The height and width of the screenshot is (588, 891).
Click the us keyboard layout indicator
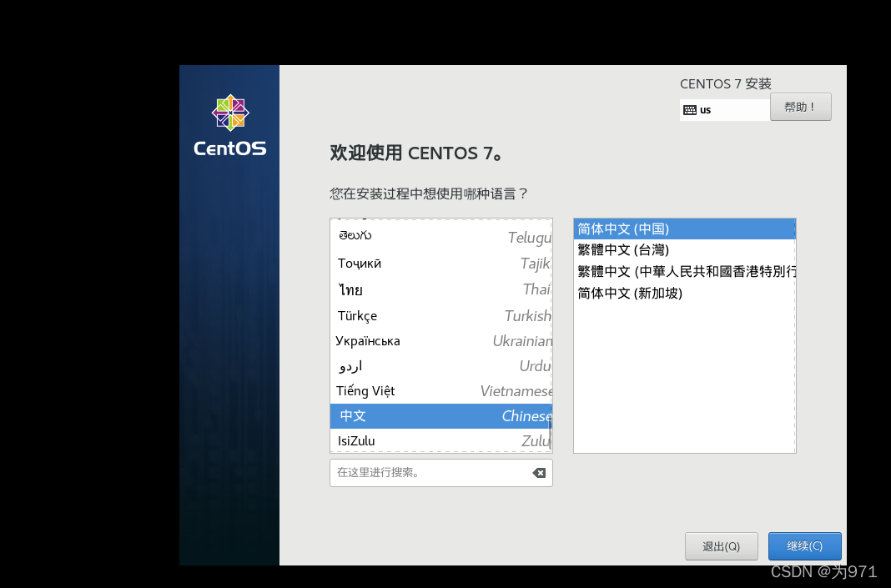pyautogui.click(x=724, y=110)
